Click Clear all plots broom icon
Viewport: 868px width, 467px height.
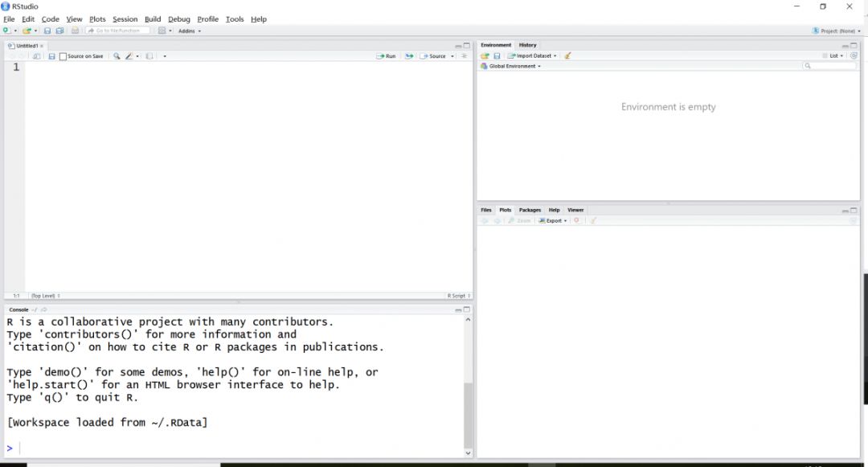pos(593,220)
